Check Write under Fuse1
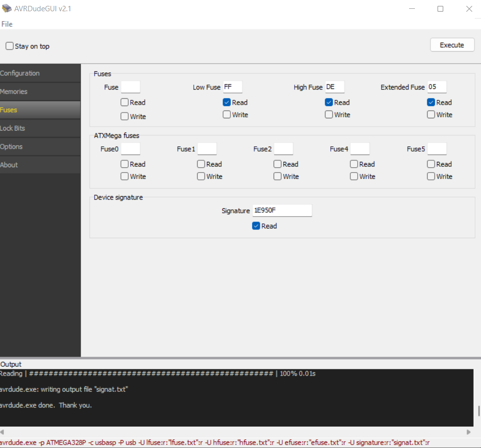This screenshot has width=481, height=448. 201,177
